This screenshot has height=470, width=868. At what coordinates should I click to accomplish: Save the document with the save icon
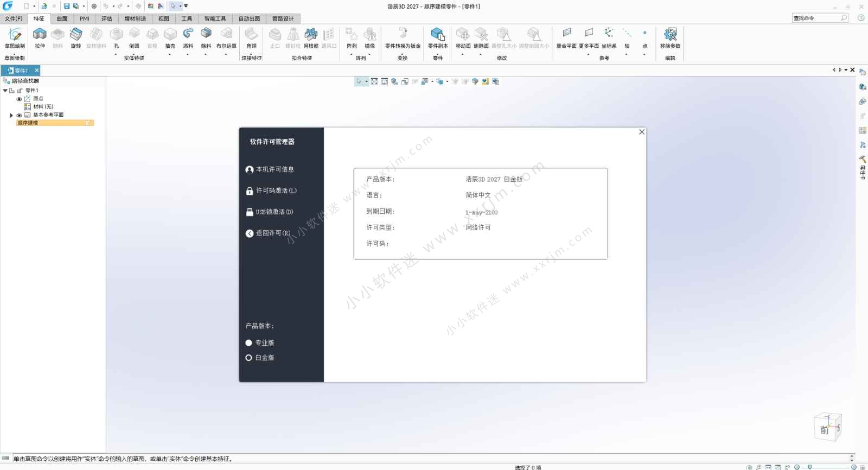point(67,6)
